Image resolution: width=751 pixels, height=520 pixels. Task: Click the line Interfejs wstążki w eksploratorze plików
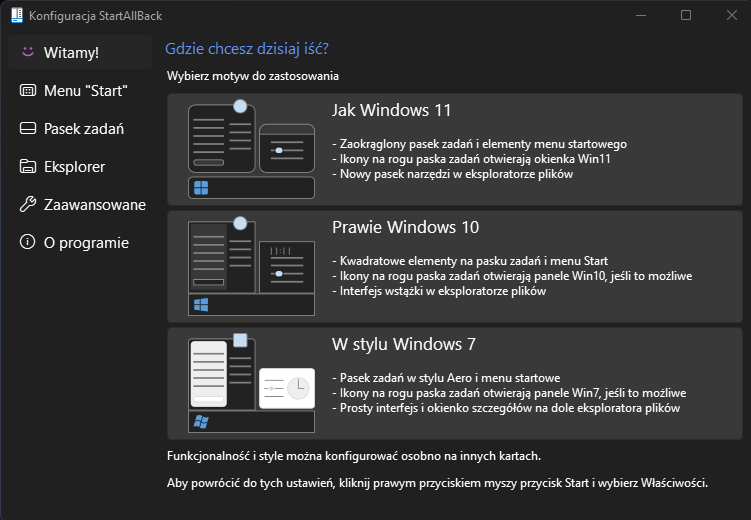coord(439,291)
